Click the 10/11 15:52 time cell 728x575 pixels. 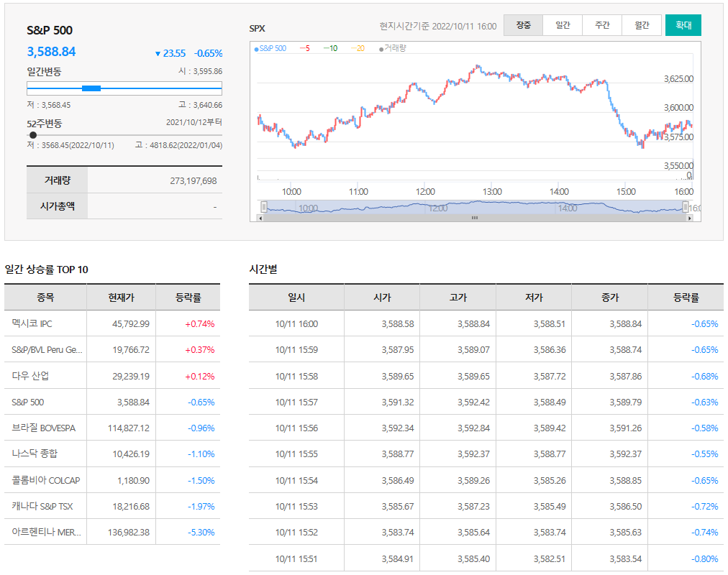296,533
